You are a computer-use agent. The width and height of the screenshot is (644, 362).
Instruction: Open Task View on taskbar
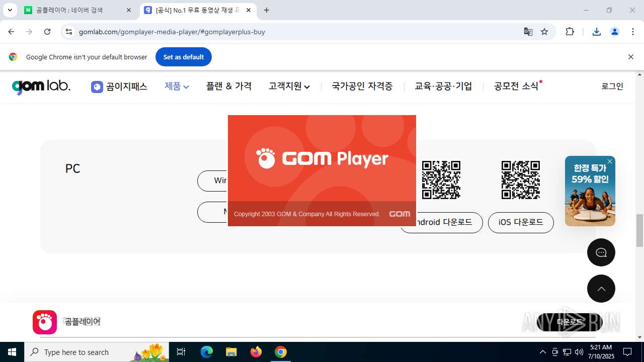click(x=181, y=352)
